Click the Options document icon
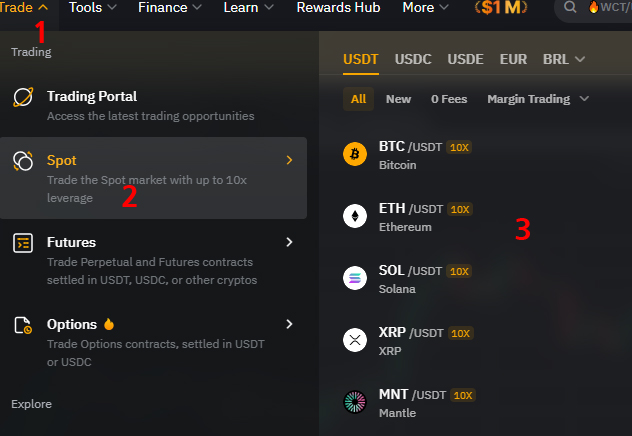Viewport: 632px width, 436px height. (23, 325)
